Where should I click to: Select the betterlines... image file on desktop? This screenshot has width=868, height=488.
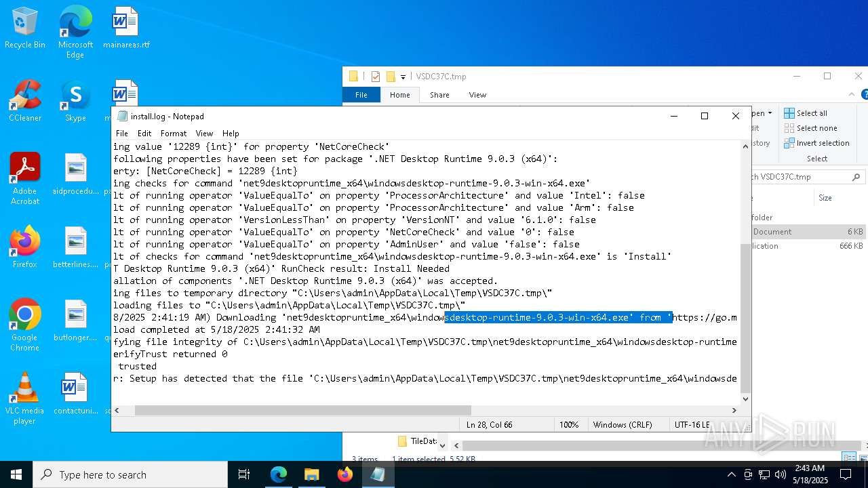point(75,247)
